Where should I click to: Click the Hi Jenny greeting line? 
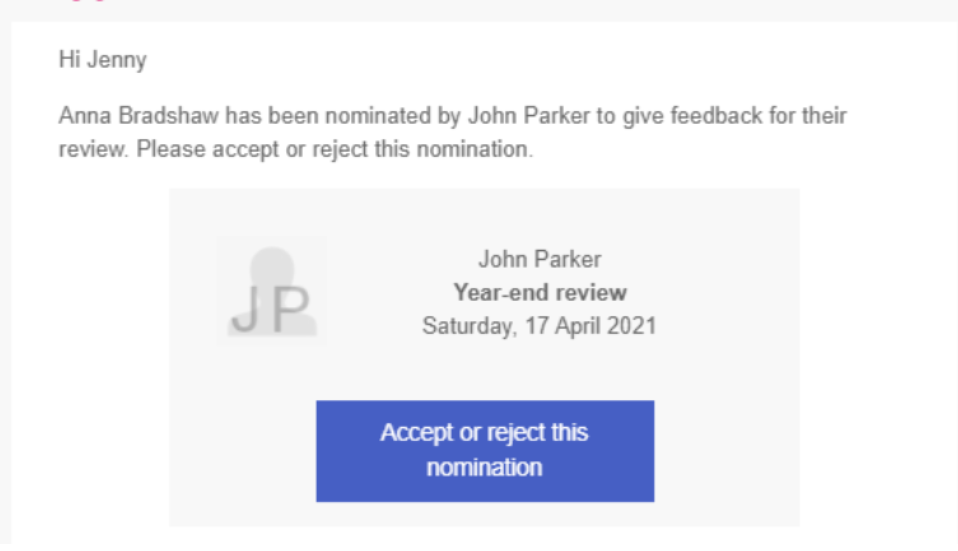pyautogui.click(x=103, y=60)
